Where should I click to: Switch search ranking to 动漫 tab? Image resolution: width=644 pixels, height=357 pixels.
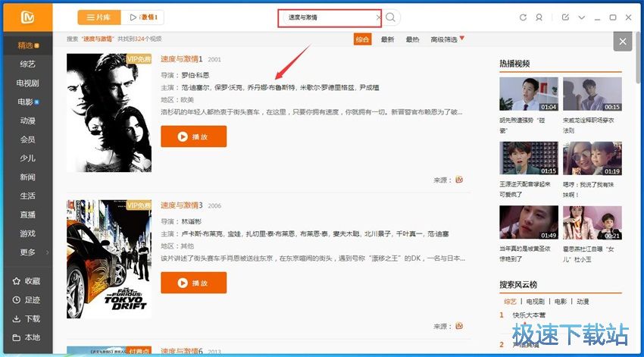(583, 302)
